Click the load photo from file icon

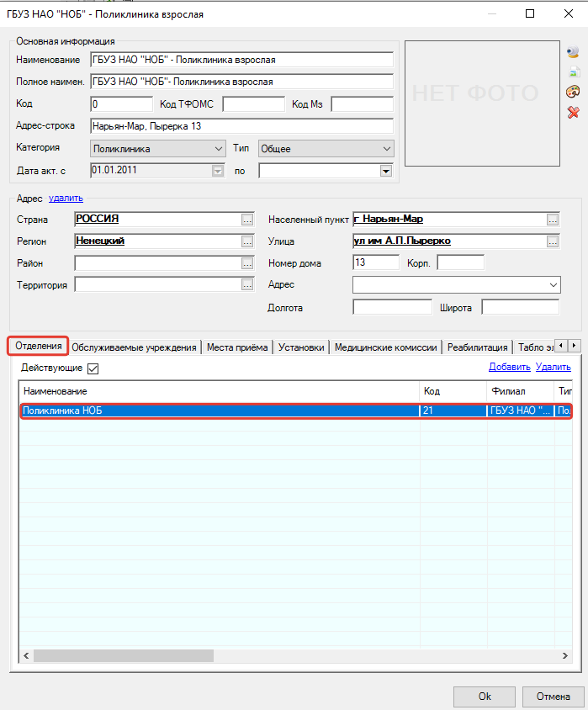point(574,72)
